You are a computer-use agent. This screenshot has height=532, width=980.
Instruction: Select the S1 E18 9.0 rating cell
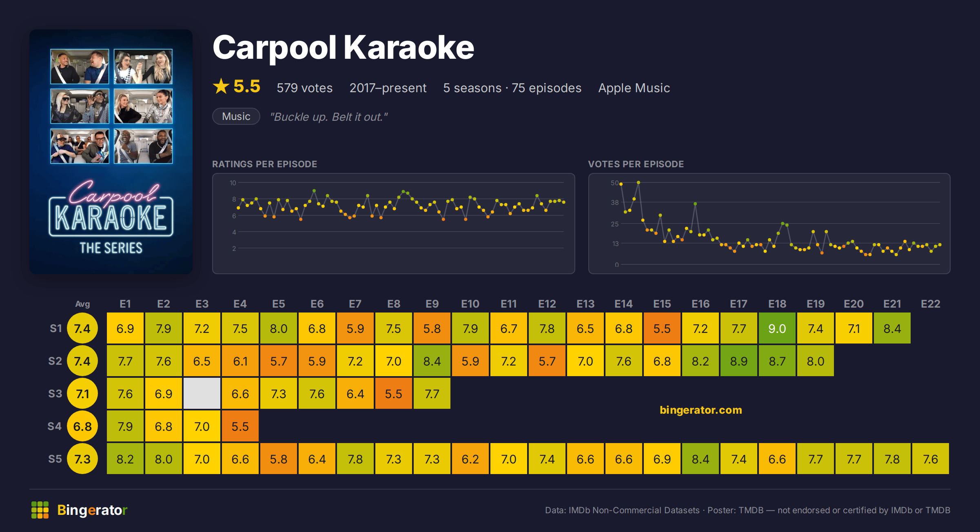coord(777,328)
